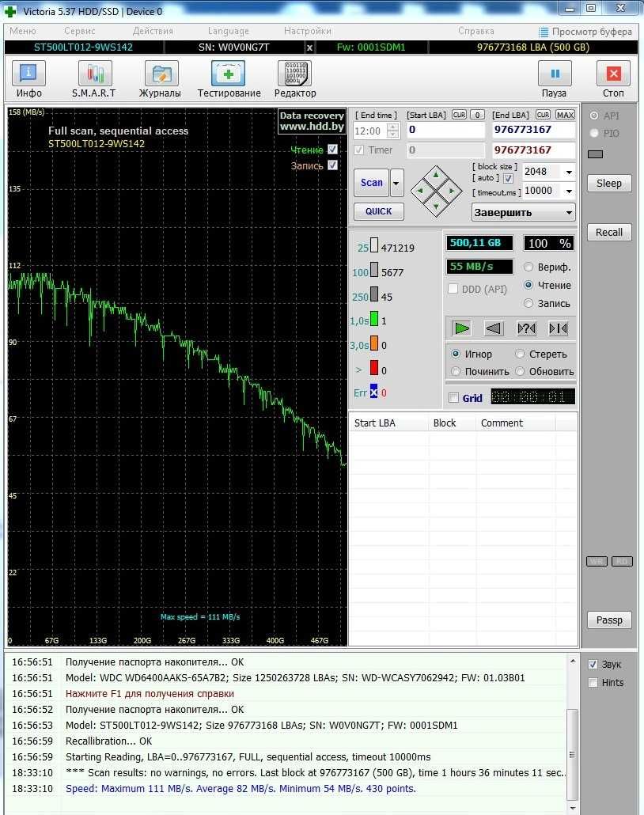644x815 pixels.
Task: Click the QUICK scan button
Action: [x=378, y=211]
